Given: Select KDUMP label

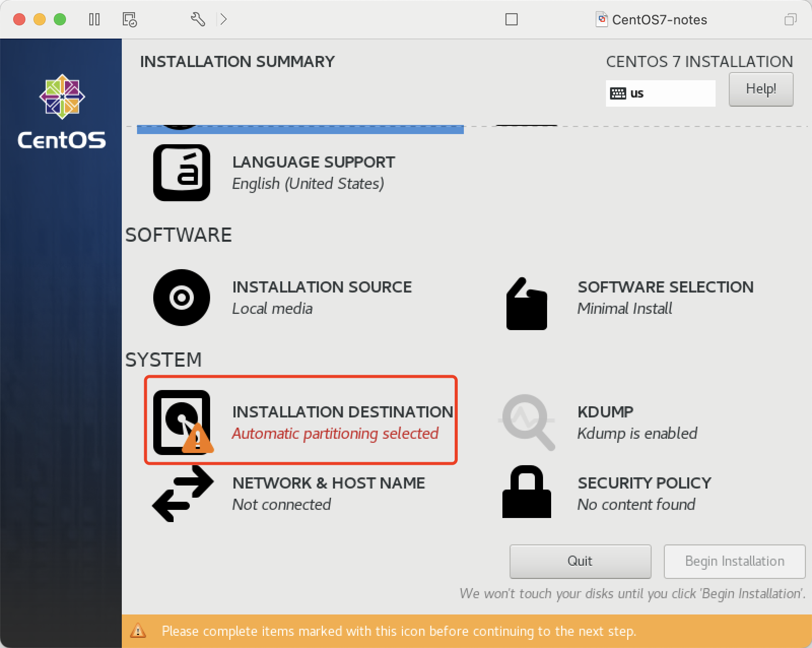Looking at the screenshot, I should click(605, 412).
